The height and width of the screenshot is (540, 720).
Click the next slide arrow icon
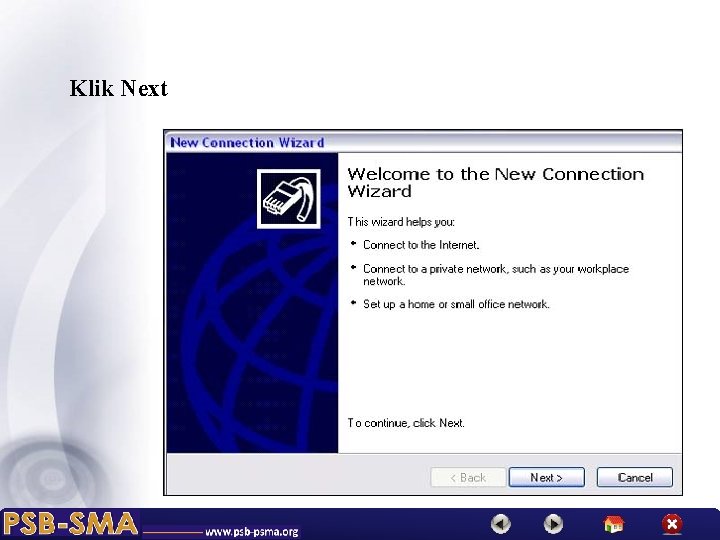click(553, 523)
